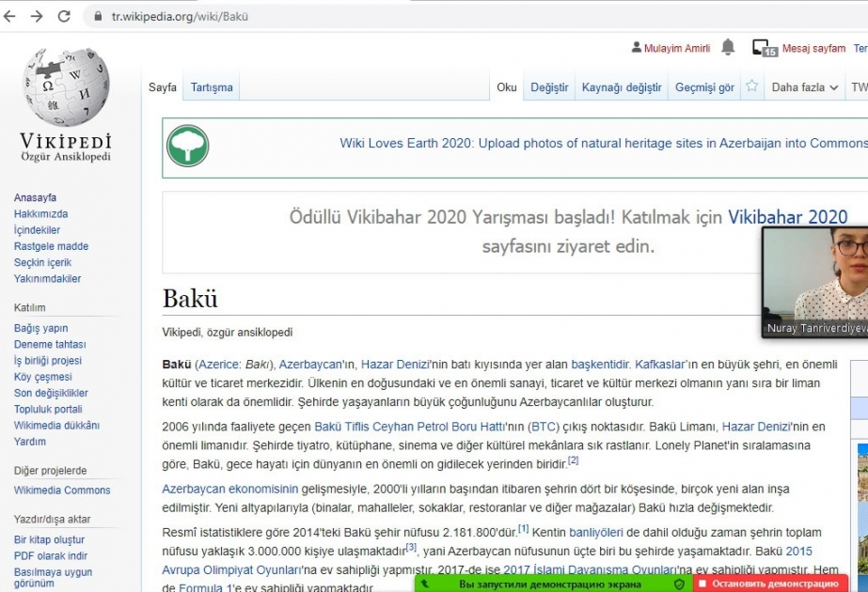The width and height of the screenshot is (868, 592).
Task: Open the Azerice link in article
Action: 219,364
